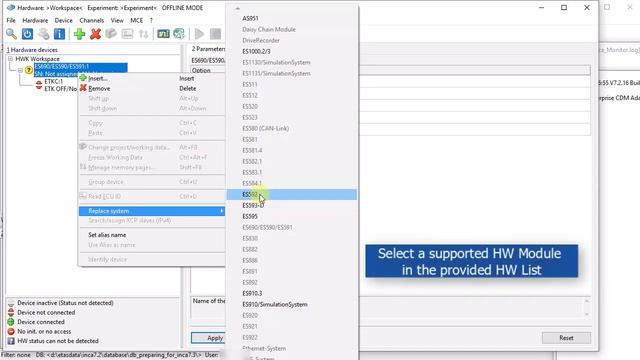Viewport: 640px width, 360px height.
Task: Open the Hardware menu
Action: coord(35,20)
